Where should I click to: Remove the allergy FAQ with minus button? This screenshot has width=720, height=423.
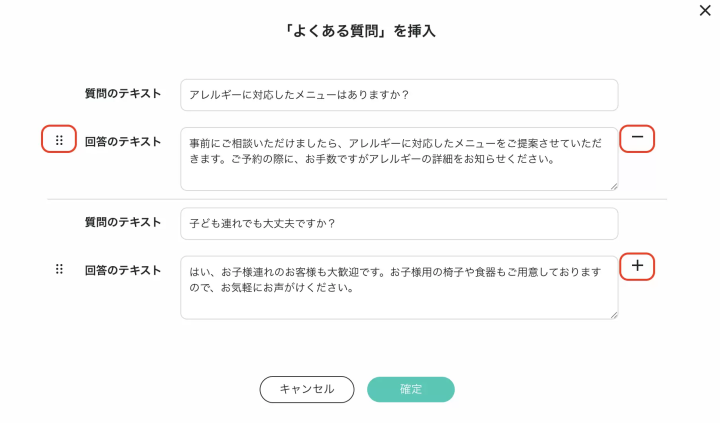(x=637, y=138)
